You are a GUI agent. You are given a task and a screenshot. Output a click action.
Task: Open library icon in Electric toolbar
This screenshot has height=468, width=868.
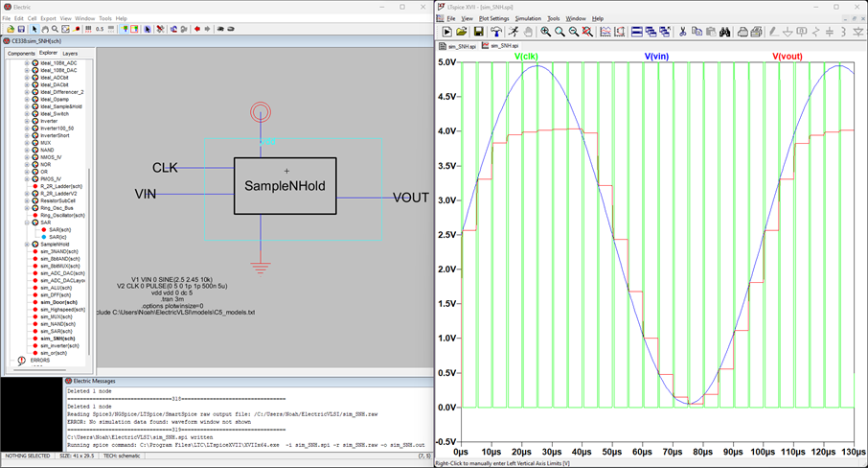pyautogui.click(x=11, y=29)
